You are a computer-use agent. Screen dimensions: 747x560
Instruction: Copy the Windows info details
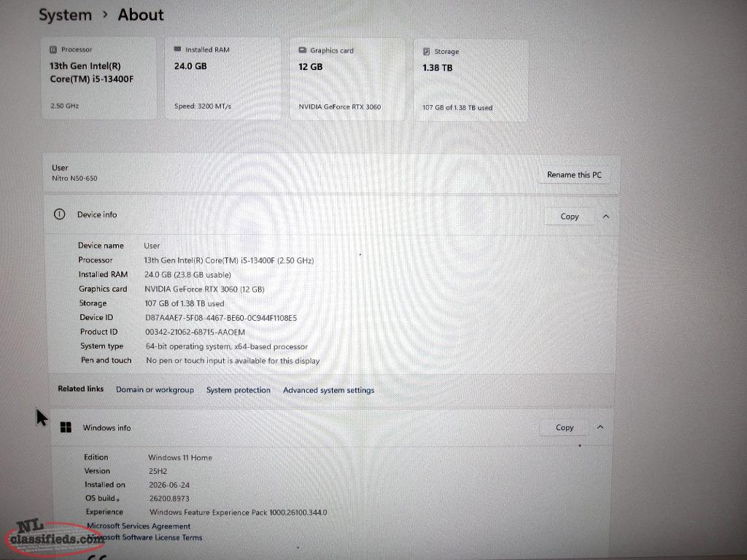pyautogui.click(x=565, y=427)
